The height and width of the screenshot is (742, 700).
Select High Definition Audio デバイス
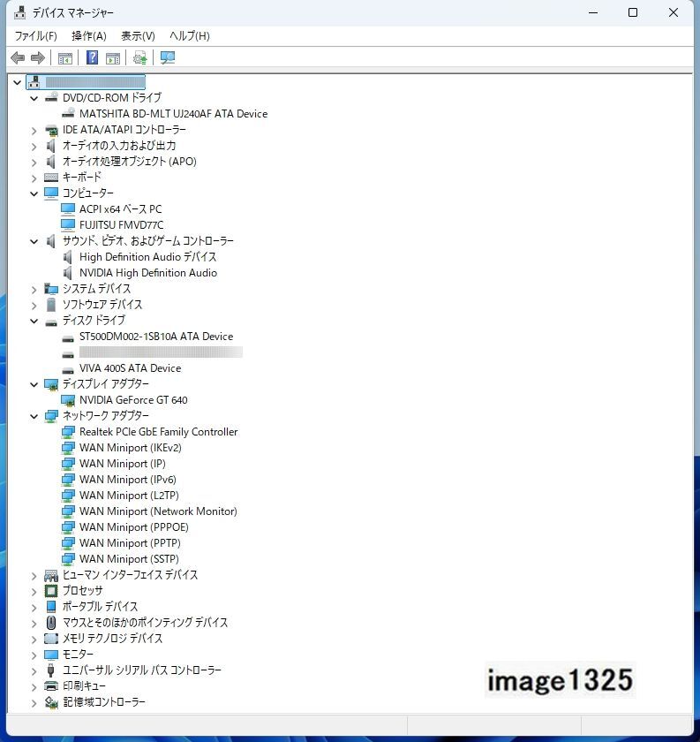tap(148, 257)
